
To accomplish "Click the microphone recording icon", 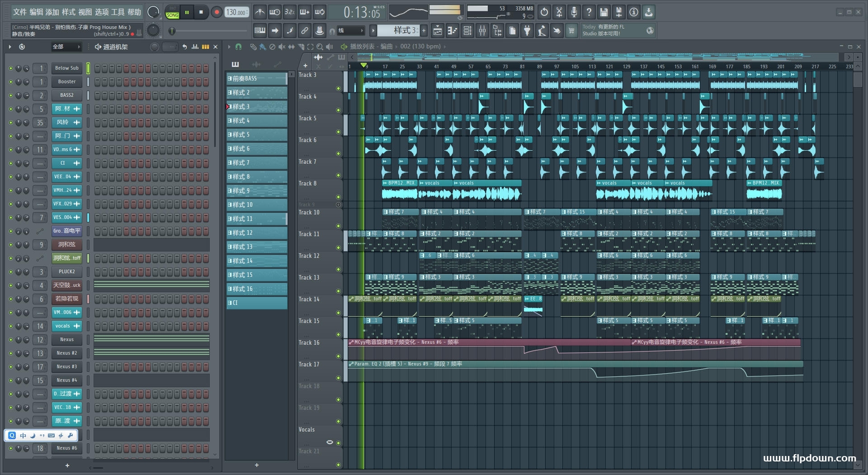I will pyautogui.click(x=574, y=12).
